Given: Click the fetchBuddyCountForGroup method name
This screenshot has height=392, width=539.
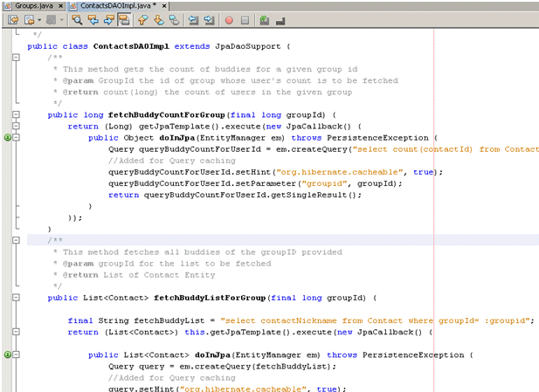Looking at the screenshot, I should point(167,114).
